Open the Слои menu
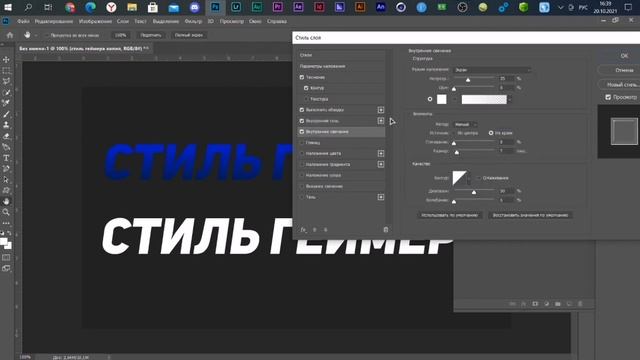The height and width of the screenshot is (360, 640). coord(122,21)
